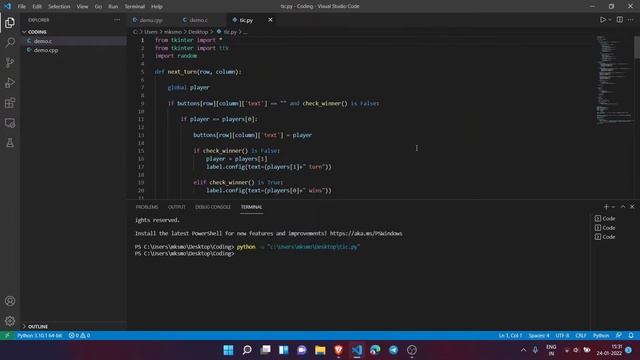
Task: Open the feedback icon in status bar
Action: point(619,336)
